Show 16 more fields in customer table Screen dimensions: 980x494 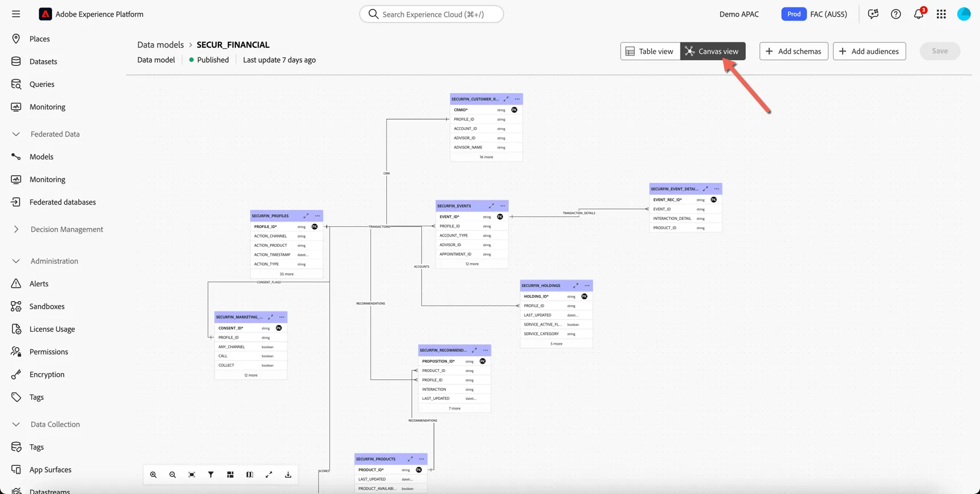pos(486,157)
